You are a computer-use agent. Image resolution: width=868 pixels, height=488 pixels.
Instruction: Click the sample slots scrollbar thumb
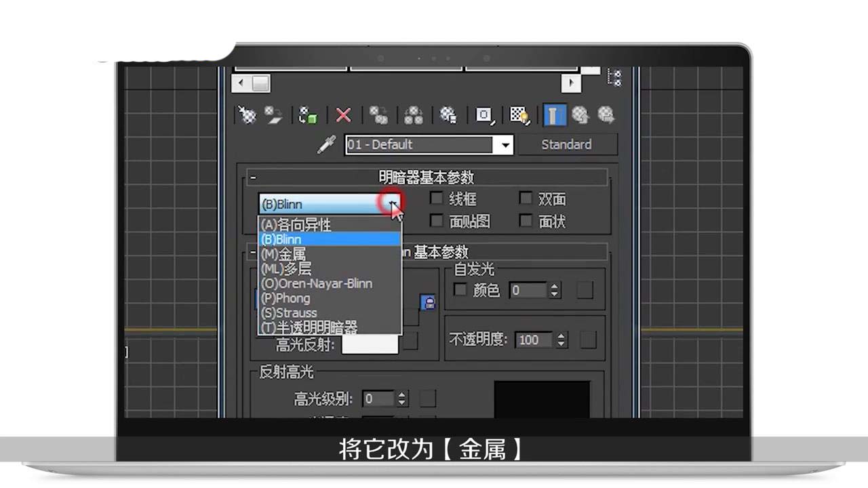pyautogui.click(x=261, y=83)
